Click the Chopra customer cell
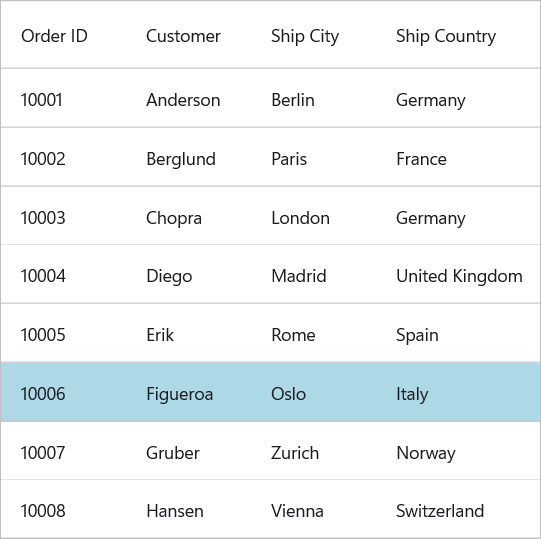The image size is (541, 539). tap(188, 216)
